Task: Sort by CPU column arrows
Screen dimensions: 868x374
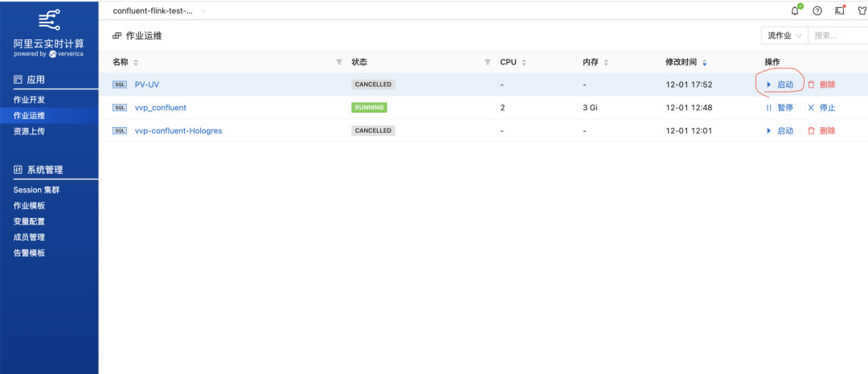Action: (524, 63)
